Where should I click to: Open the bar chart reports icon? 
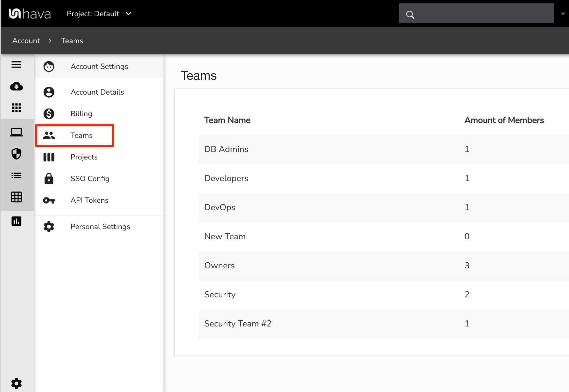tap(16, 221)
